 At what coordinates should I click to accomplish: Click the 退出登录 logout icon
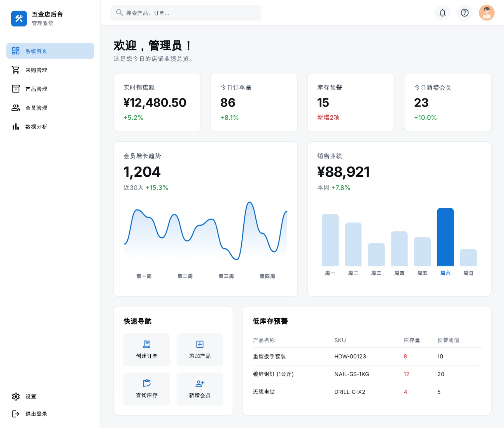[x=16, y=414]
